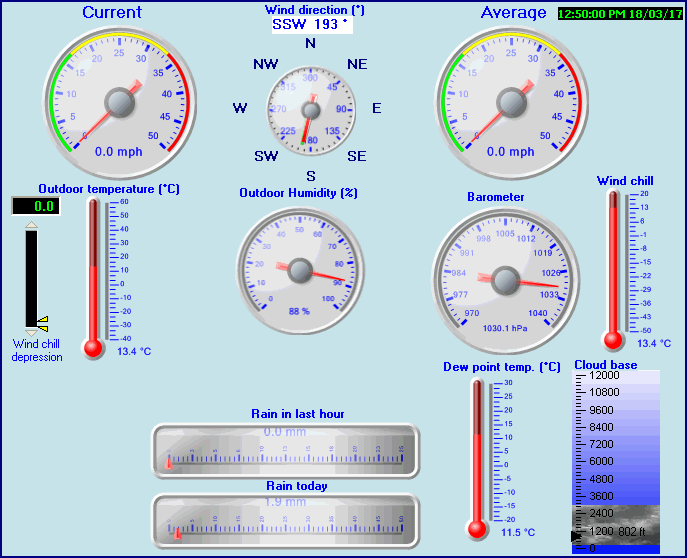Click the E compass label
687x558 pixels.
[x=376, y=108]
